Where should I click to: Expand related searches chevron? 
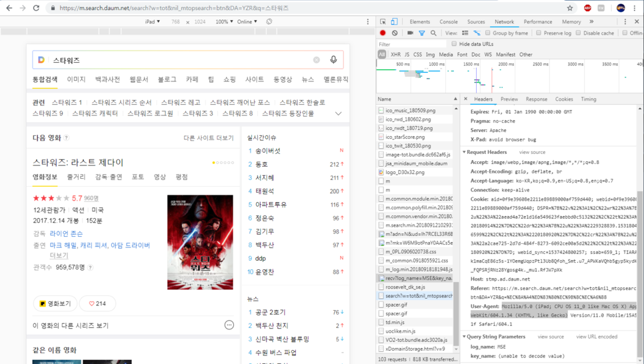pos(339,113)
